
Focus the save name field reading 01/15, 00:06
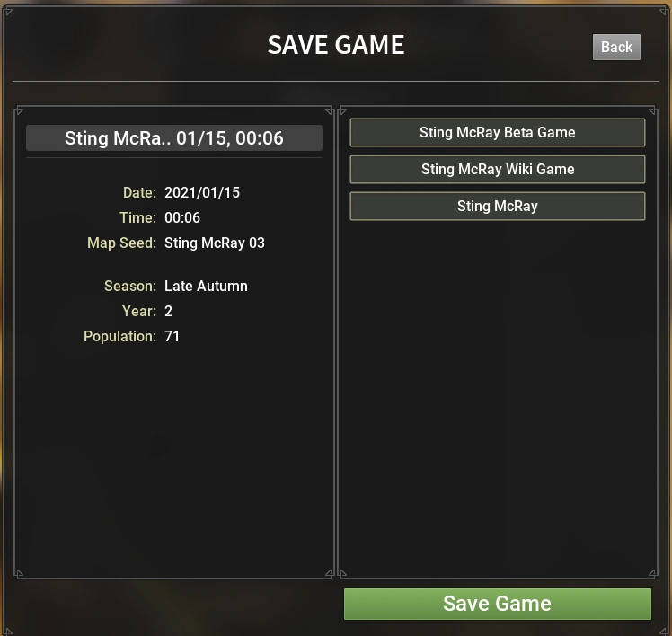click(x=174, y=138)
